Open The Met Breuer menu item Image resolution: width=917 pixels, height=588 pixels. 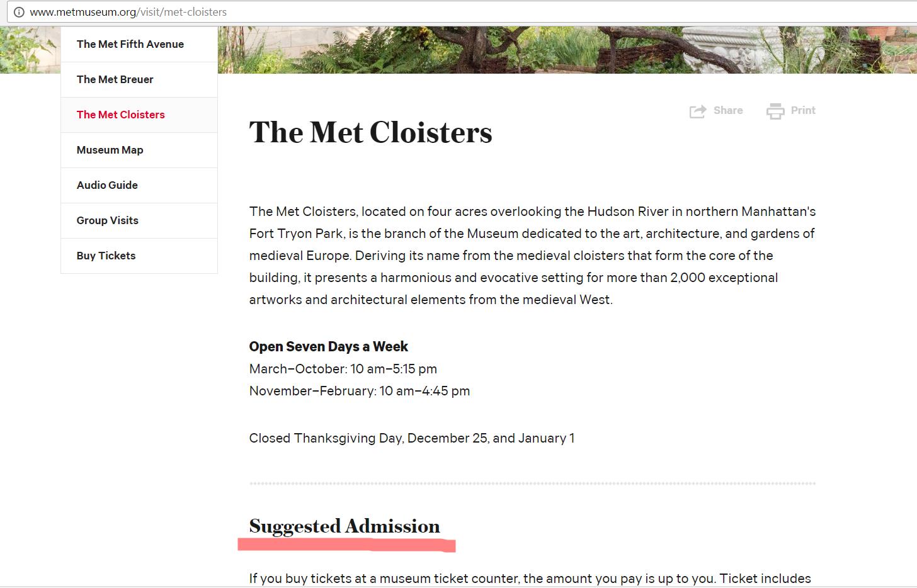coord(139,79)
